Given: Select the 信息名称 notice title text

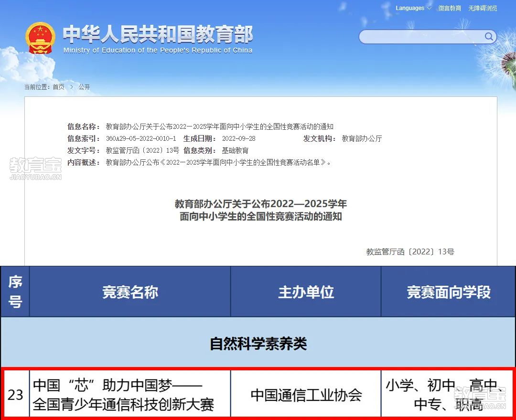Looking at the screenshot, I should point(219,126).
